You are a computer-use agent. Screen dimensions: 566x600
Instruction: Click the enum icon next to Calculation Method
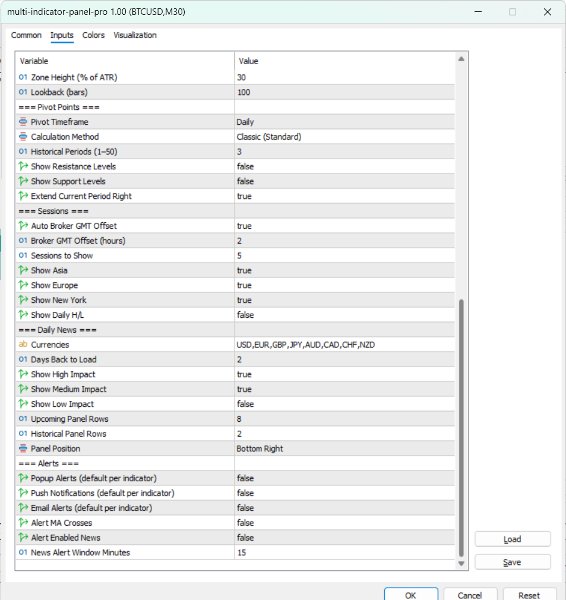coord(23,137)
